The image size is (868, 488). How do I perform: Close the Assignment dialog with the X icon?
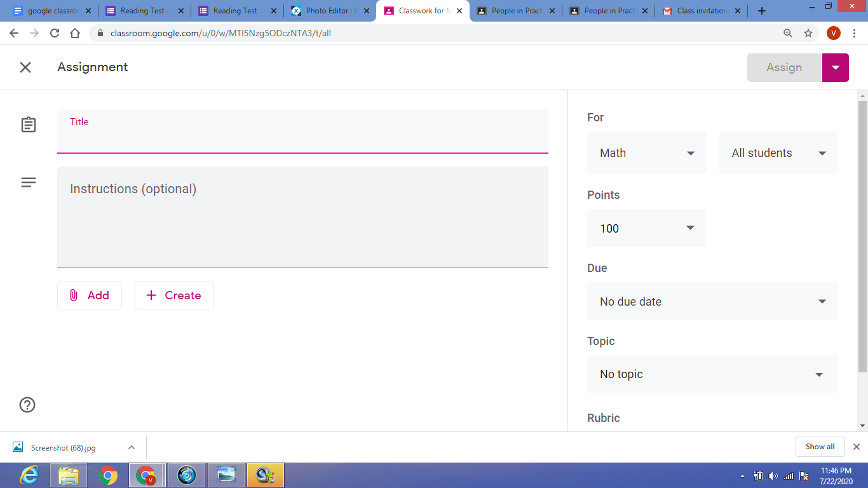click(x=25, y=67)
